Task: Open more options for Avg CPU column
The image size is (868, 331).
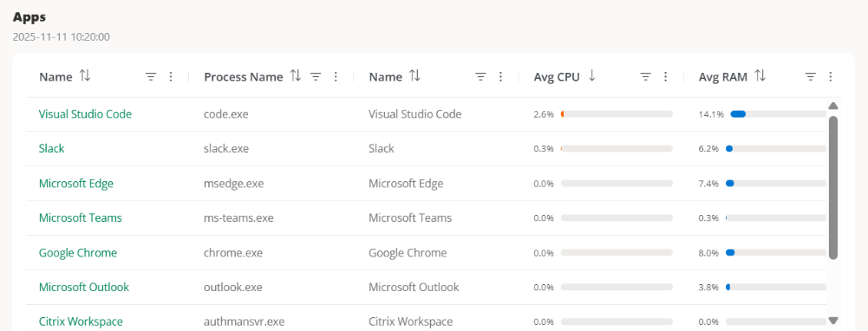Action: (x=665, y=77)
